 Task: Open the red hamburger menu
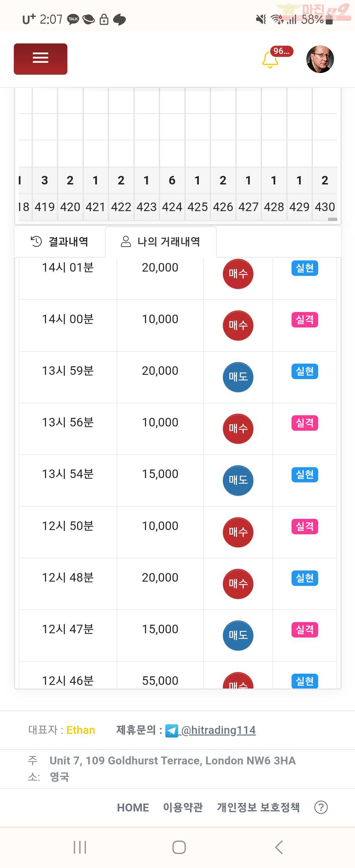coord(40,59)
